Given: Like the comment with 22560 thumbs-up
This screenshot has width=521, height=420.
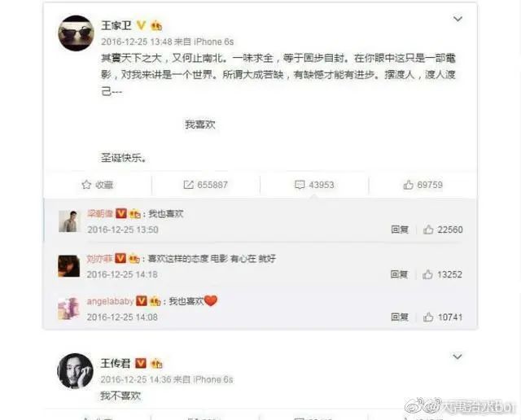Looking at the screenshot, I should coord(428,230).
